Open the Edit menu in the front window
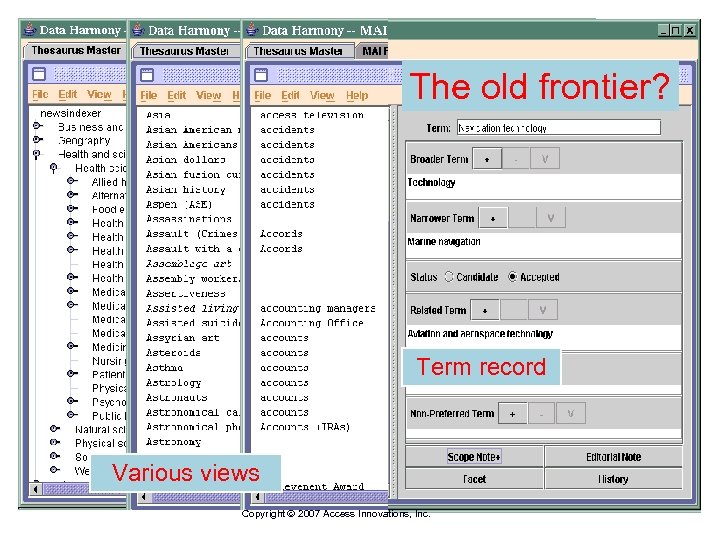The width and height of the screenshot is (720, 540). click(290, 95)
